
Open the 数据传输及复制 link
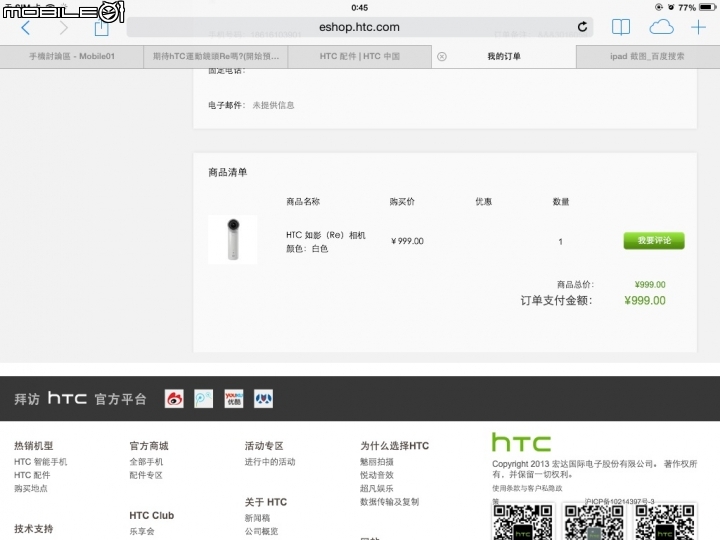pos(389,502)
